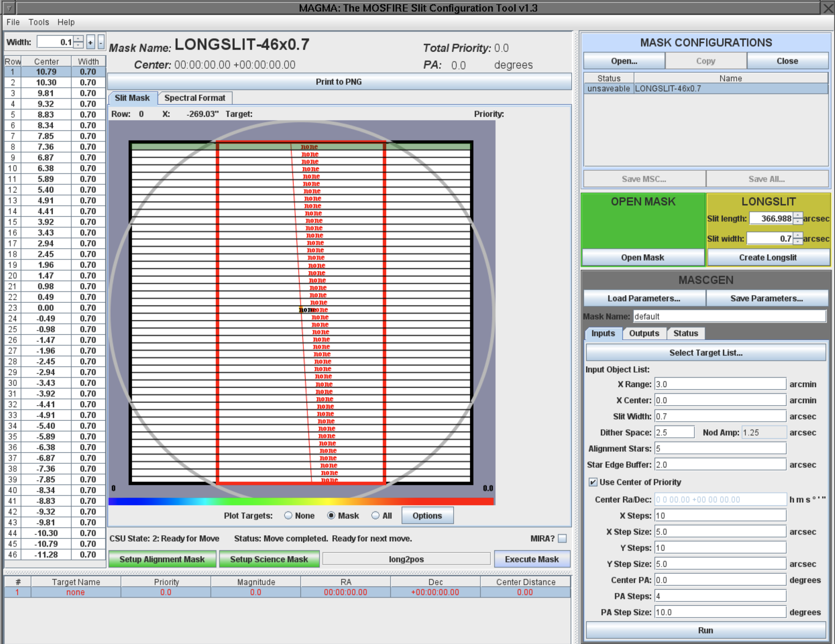Increase the Width spinner value

click(78, 39)
